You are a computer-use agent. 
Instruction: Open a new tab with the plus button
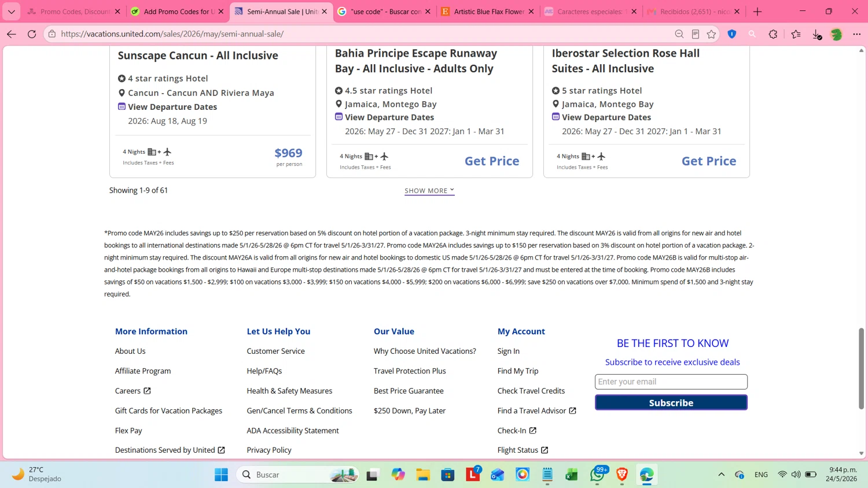point(757,12)
